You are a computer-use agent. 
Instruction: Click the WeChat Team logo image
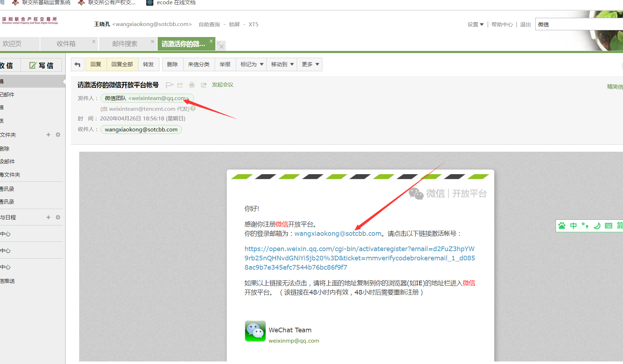pyautogui.click(x=255, y=331)
